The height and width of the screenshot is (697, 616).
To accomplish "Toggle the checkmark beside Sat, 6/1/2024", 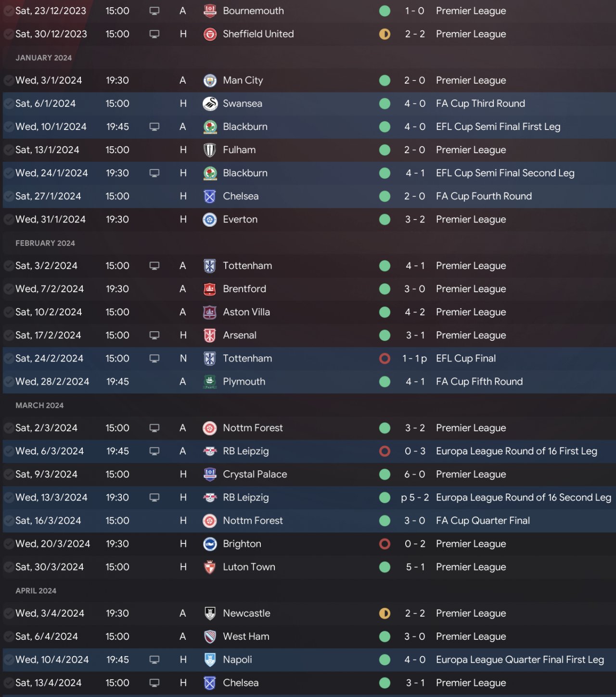I will [x=9, y=103].
